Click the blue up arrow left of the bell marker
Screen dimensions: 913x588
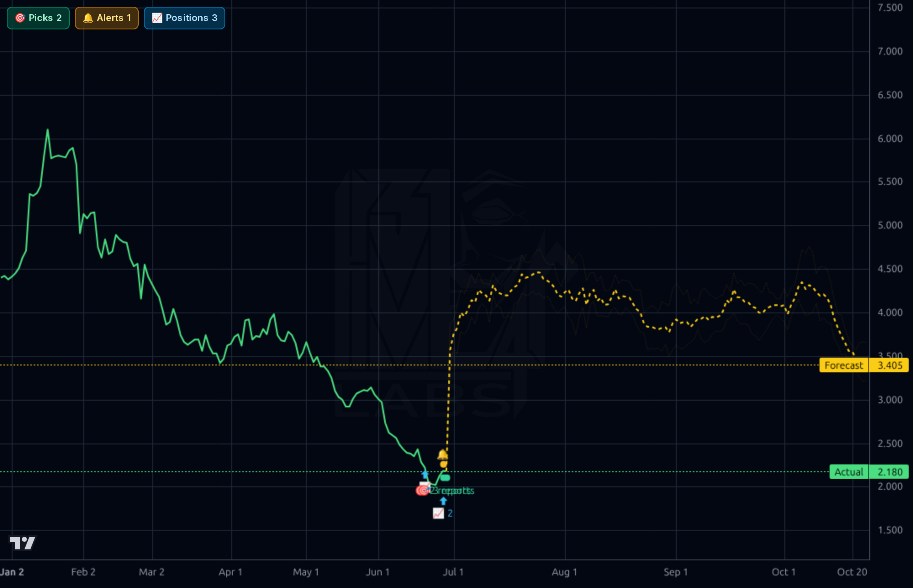point(425,475)
